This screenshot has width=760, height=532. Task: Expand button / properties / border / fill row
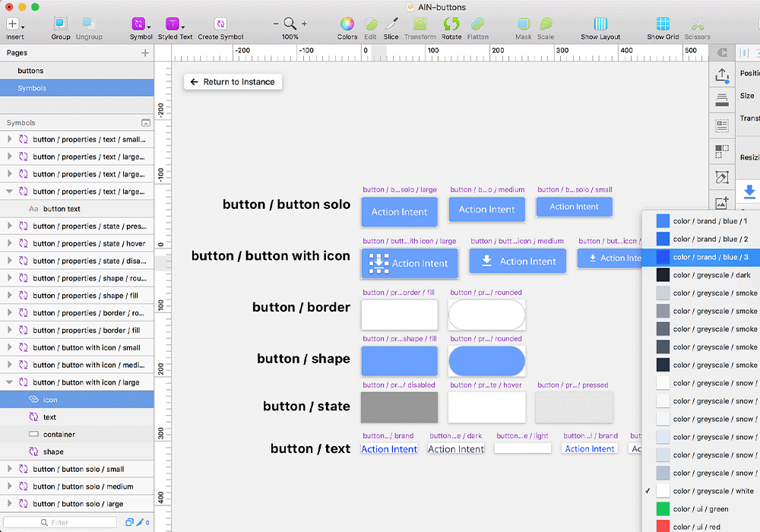point(9,330)
